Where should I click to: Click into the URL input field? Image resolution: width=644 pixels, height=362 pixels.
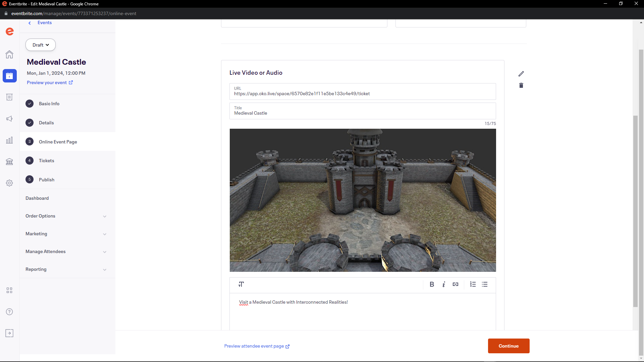pyautogui.click(x=362, y=94)
